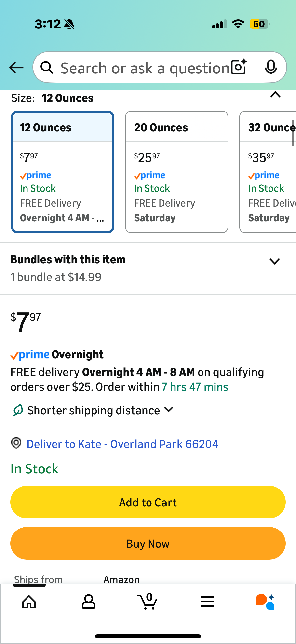Select the 12 Ounces size option
The height and width of the screenshot is (644, 296).
(x=62, y=172)
